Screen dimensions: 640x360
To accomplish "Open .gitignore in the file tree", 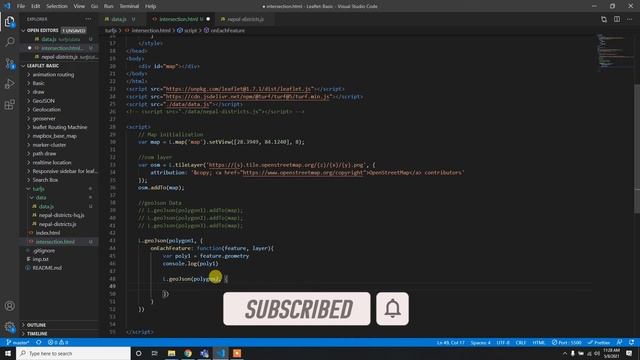I will point(44,251).
